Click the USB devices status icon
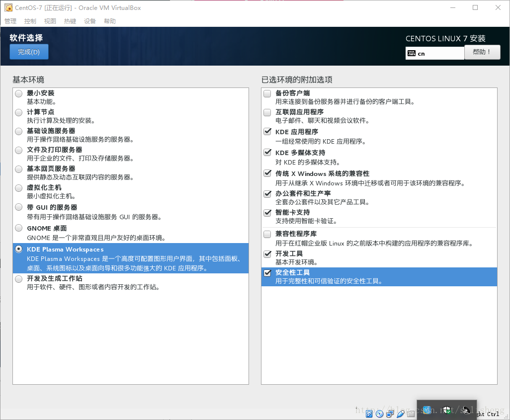The width and height of the screenshot is (510, 420). [401, 414]
